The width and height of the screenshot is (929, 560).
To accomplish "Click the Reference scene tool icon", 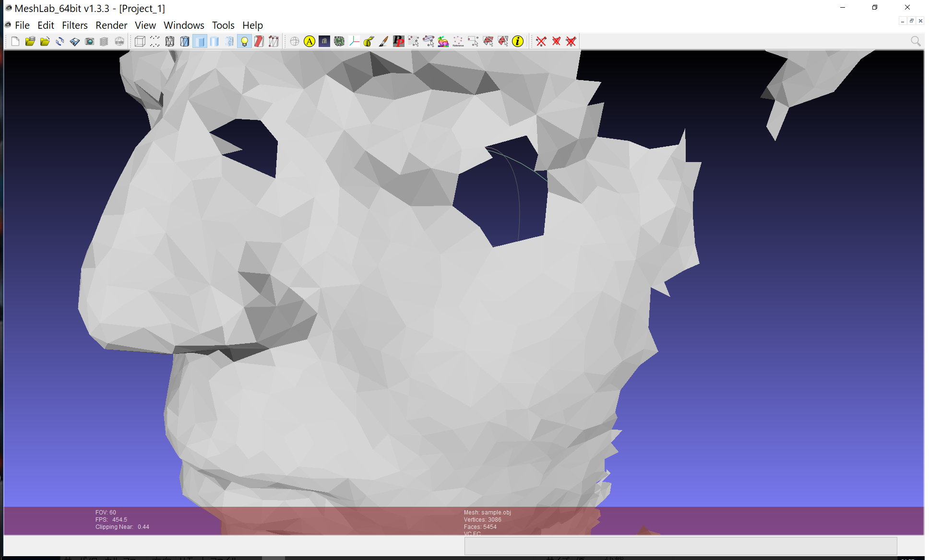I will [x=458, y=42].
